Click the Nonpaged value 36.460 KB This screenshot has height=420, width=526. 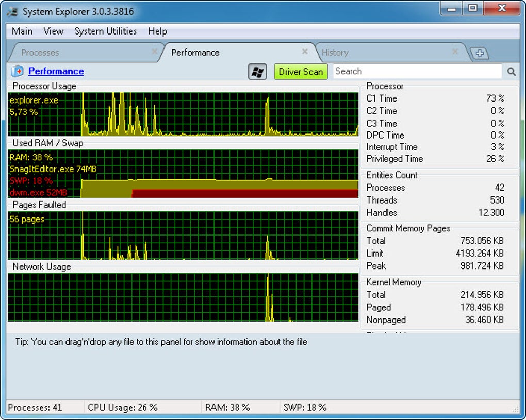click(484, 320)
